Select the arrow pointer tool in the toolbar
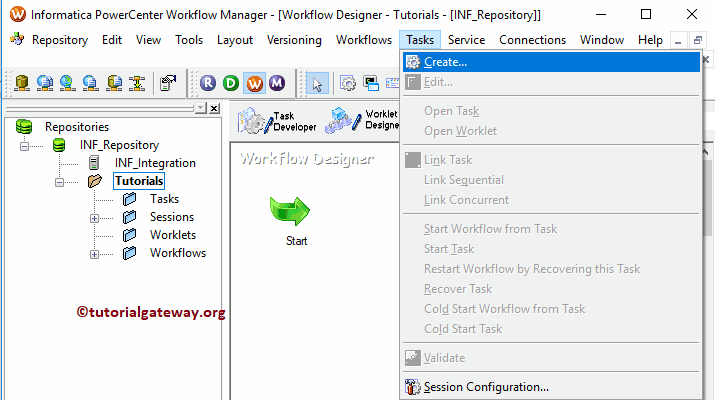Viewport: 715px width, 400px height. tap(317, 83)
